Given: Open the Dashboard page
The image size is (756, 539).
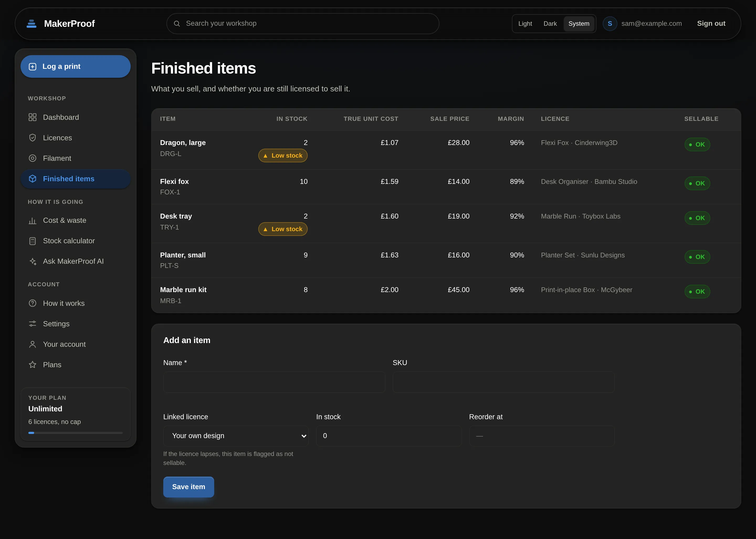Looking at the screenshot, I should point(76,117).
